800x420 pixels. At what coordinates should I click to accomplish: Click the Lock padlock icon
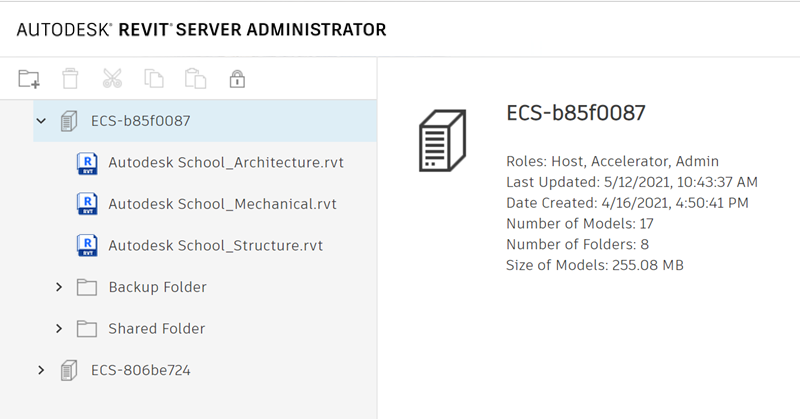click(237, 78)
